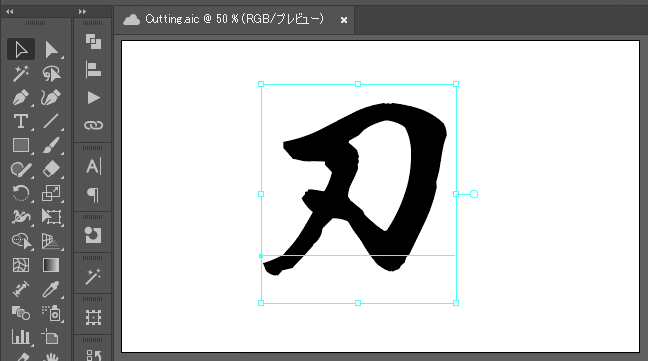Select the Blend tool
This screenshot has width=648, height=361.
point(21,313)
